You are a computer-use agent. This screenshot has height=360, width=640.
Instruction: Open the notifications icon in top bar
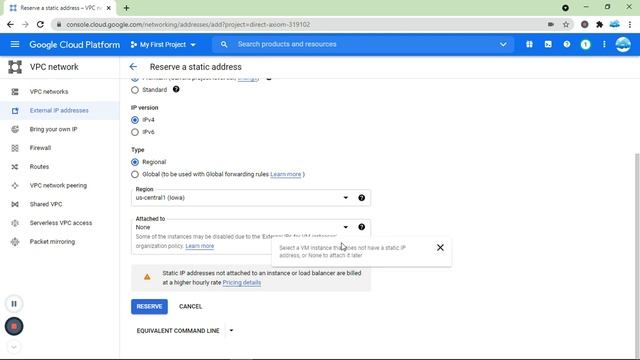[x=585, y=44]
